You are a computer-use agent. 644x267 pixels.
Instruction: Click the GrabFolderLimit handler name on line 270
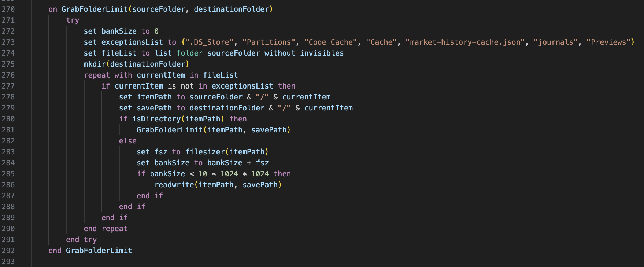click(x=94, y=9)
